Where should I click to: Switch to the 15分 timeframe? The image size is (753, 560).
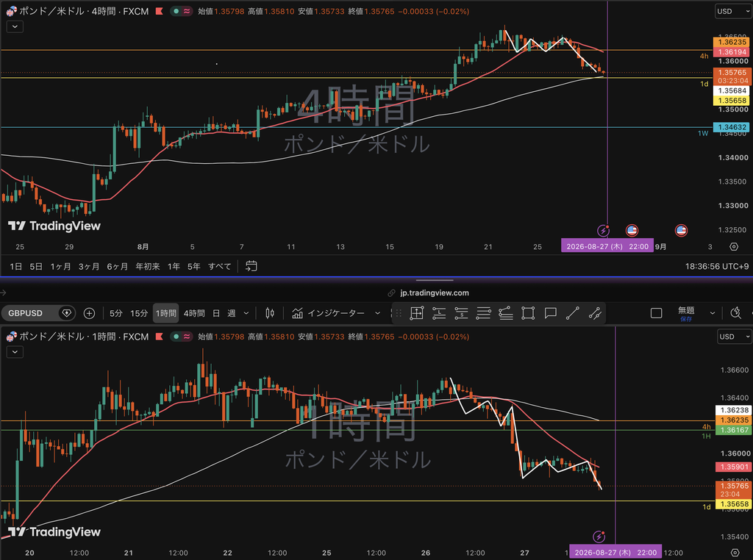(x=139, y=313)
